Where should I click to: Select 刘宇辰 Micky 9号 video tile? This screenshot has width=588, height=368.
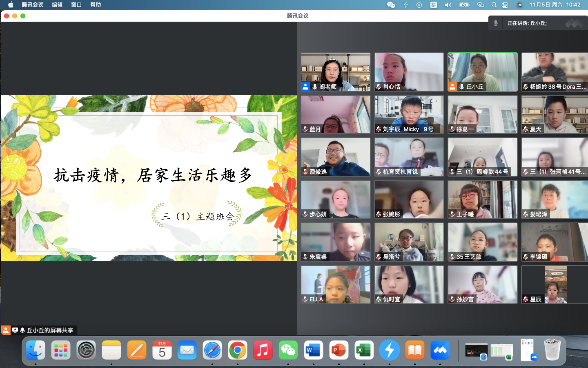[x=409, y=114]
